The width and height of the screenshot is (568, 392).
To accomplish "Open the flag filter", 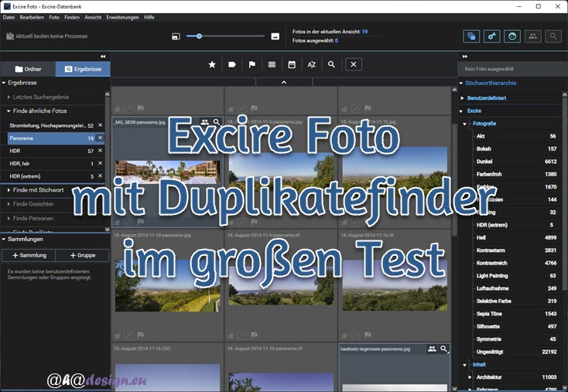I will click(251, 64).
